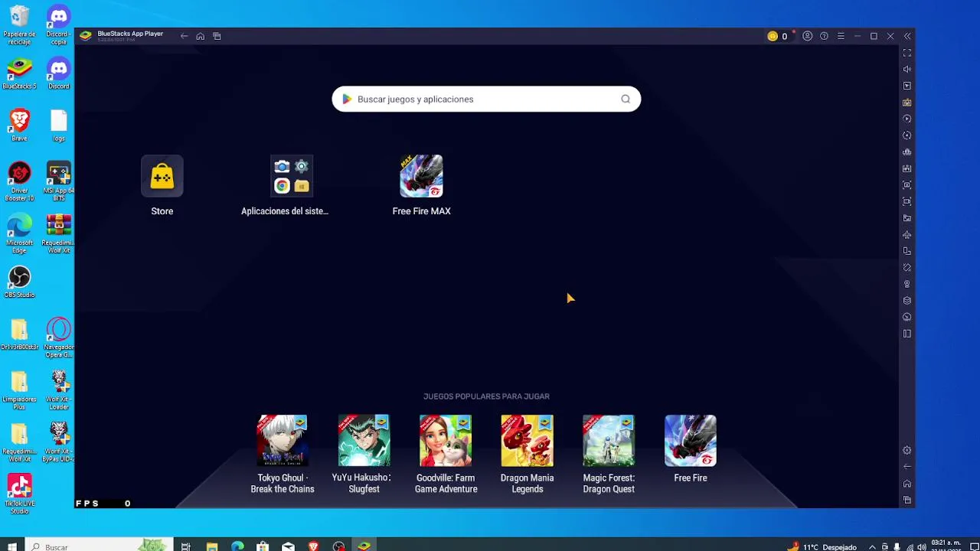Toggle fullscreen from BlueStacks sidebar
The height and width of the screenshot is (551, 980).
[907, 53]
